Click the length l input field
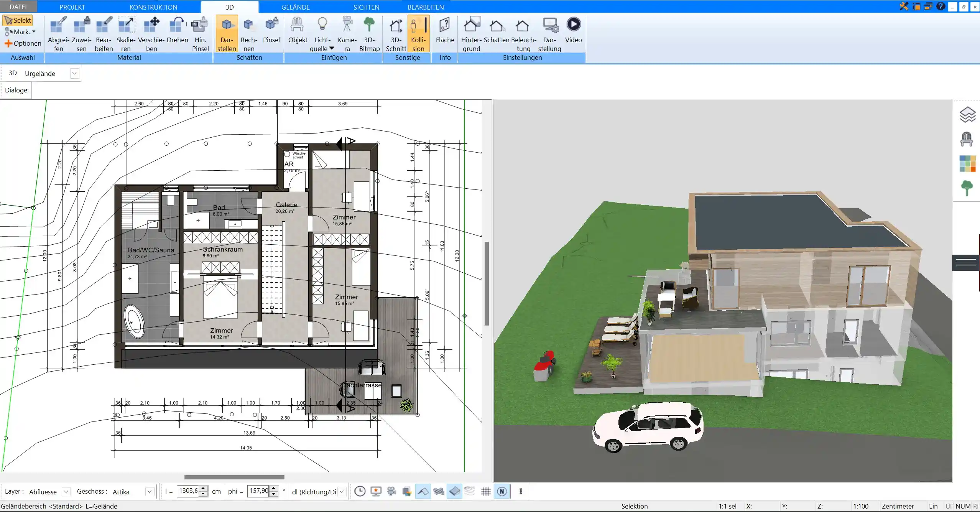The image size is (980, 512). [189, 491]
